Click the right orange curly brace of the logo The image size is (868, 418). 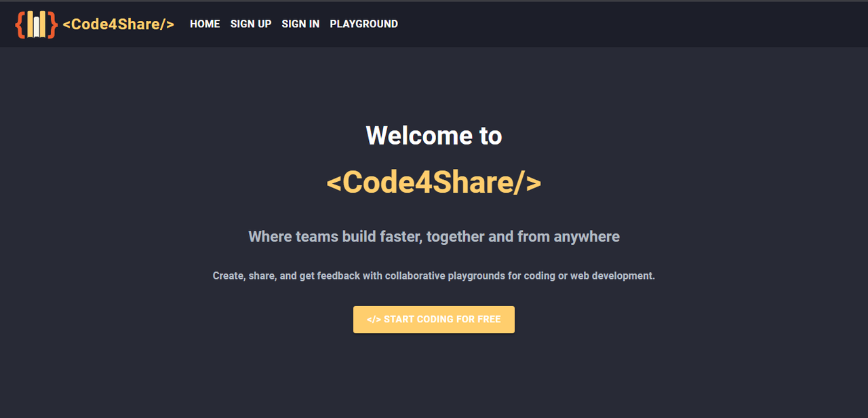[x=52, y=24]
